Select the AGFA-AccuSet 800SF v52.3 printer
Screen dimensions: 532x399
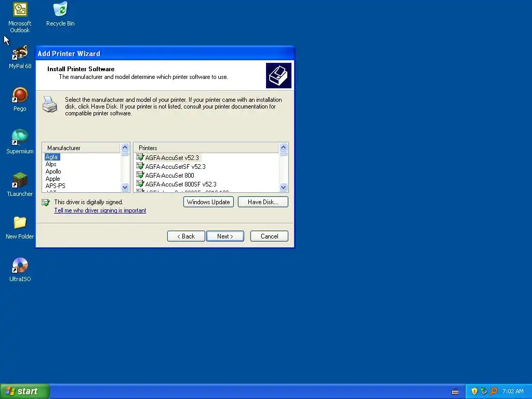click(x=181, y=184)
